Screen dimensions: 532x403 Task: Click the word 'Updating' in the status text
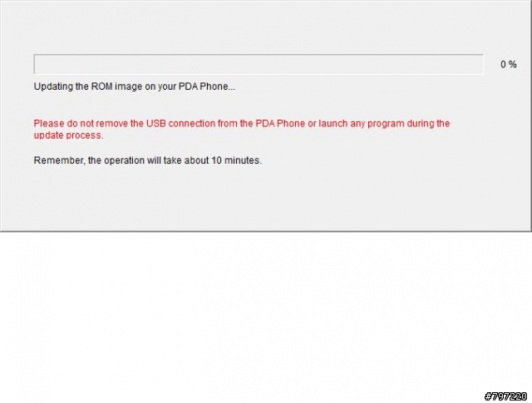53,86
